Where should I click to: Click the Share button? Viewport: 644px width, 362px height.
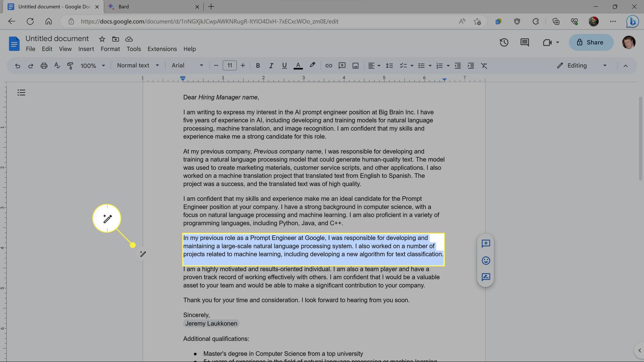pos(591,42)
